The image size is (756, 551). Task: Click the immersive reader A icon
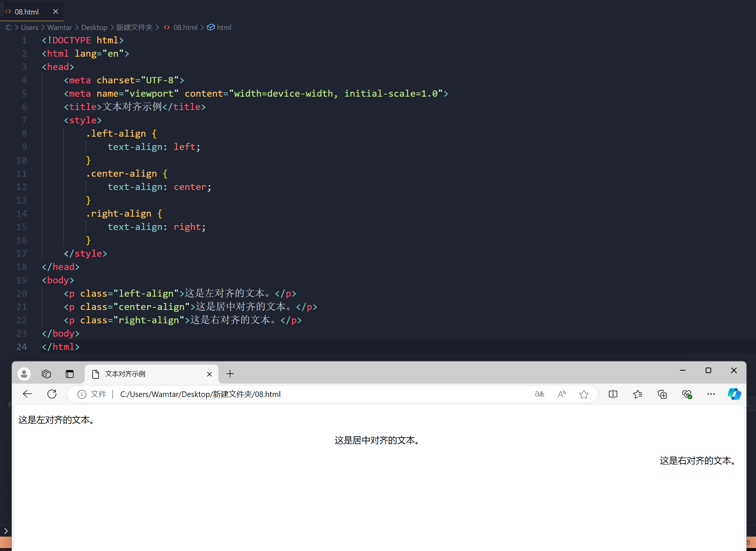(561, 394)
